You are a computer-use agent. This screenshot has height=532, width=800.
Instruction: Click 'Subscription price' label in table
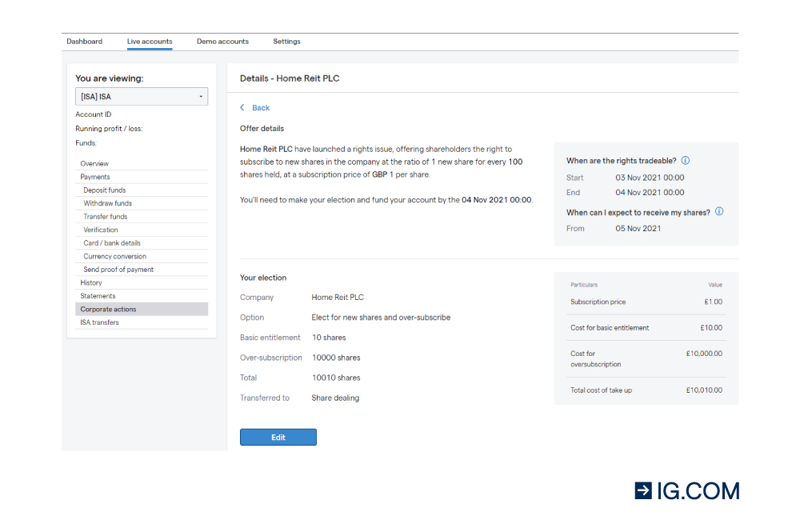click(x=598, y=302)
